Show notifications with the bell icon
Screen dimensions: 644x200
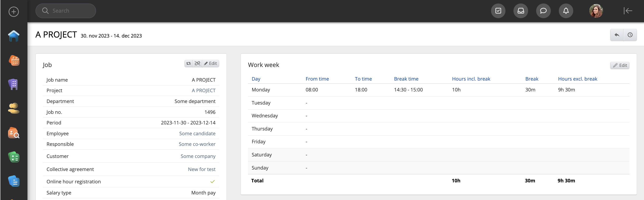click(566, 11)
